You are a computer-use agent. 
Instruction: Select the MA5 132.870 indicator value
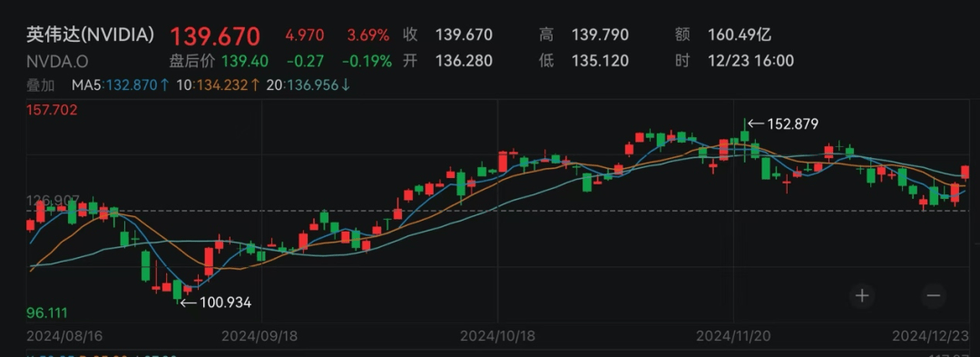tap(120, 85)
